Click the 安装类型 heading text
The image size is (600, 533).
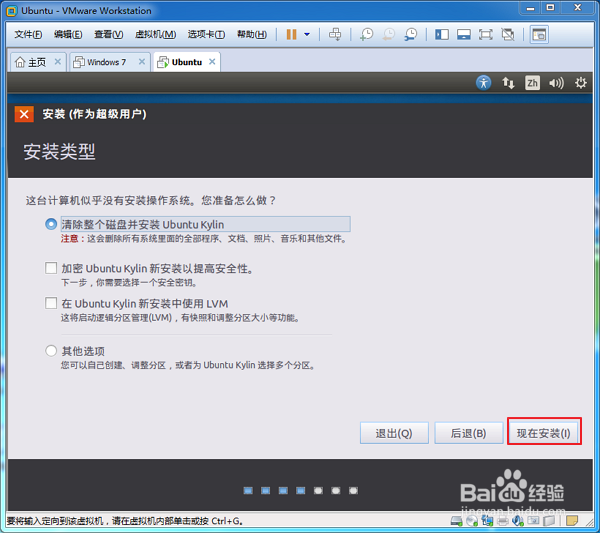click(x=59, y=152)
